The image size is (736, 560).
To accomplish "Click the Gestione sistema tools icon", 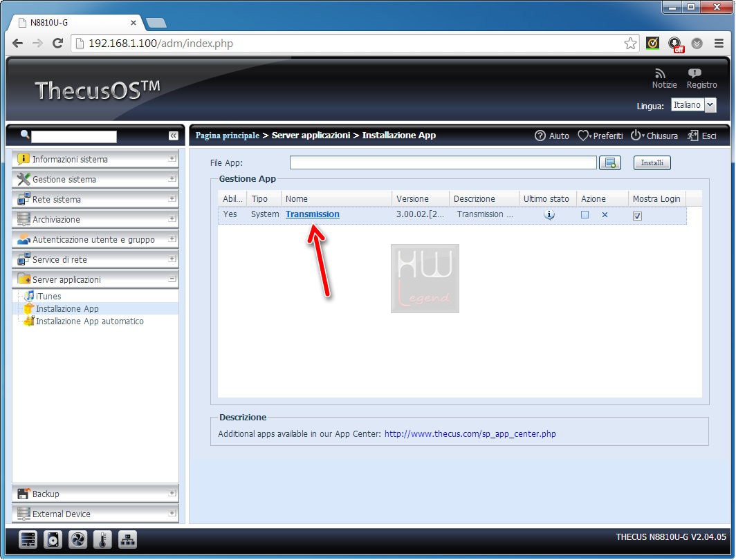I will coord(23,178).
